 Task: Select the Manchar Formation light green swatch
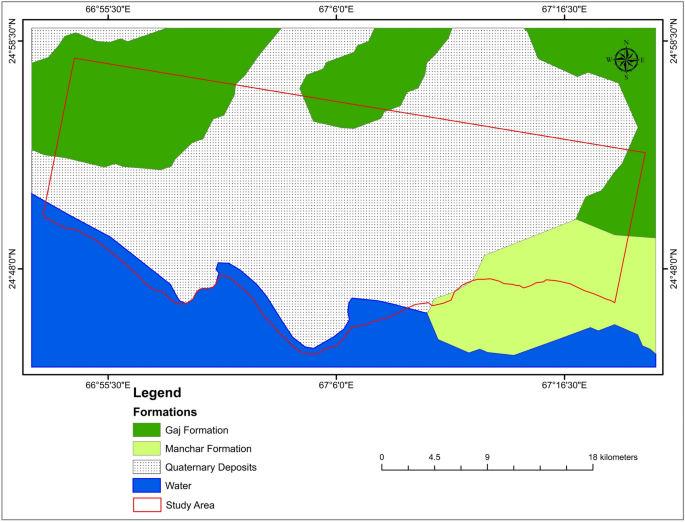point(147,449)
